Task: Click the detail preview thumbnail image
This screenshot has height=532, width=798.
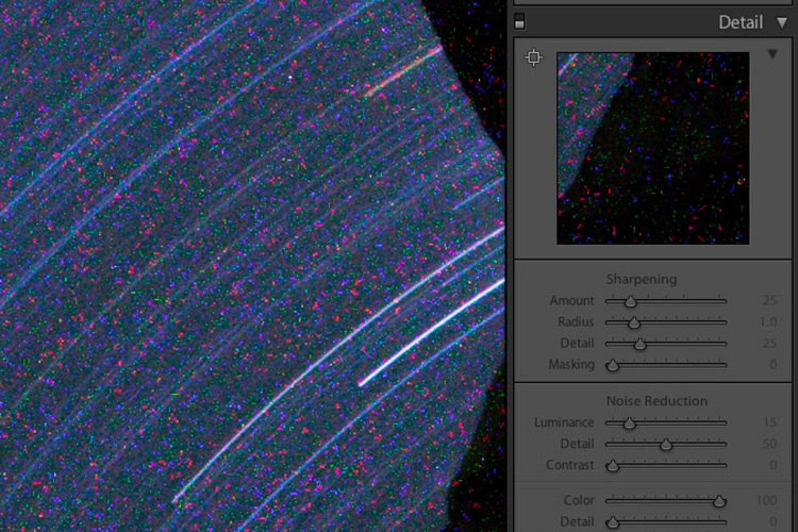Action: pos(653,148)
